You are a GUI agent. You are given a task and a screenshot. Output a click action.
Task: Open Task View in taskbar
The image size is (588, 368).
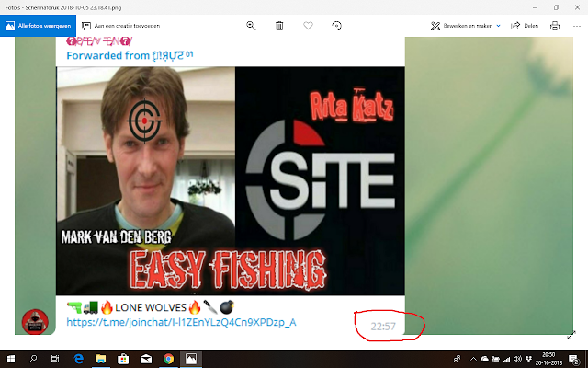(55, 359)
